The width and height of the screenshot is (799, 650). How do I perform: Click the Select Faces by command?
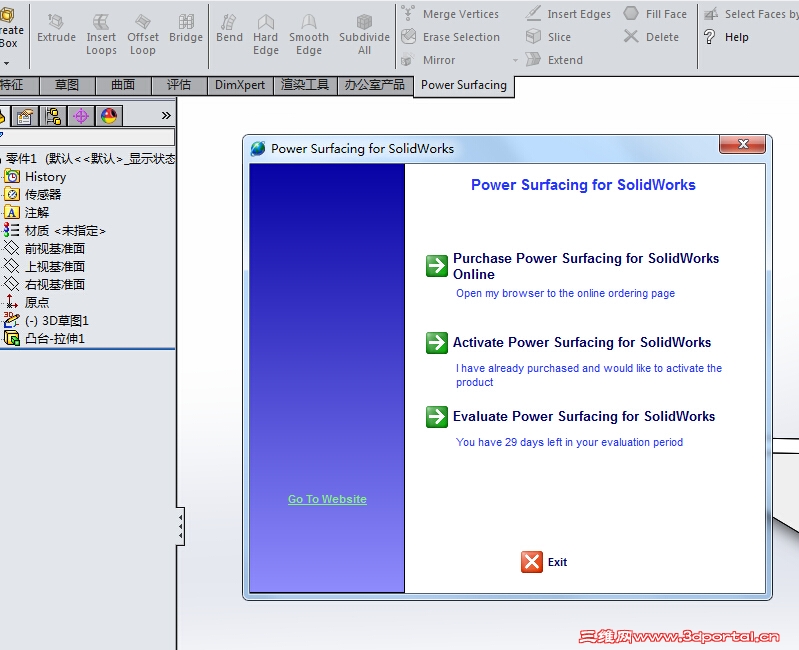[x=751, y=14]
